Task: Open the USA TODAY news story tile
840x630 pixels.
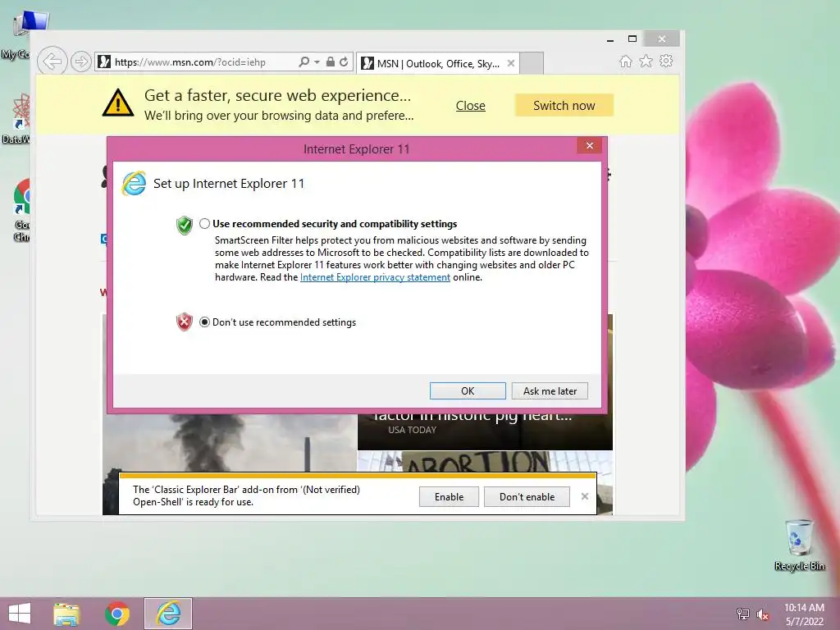Action: tap(485, 430)
